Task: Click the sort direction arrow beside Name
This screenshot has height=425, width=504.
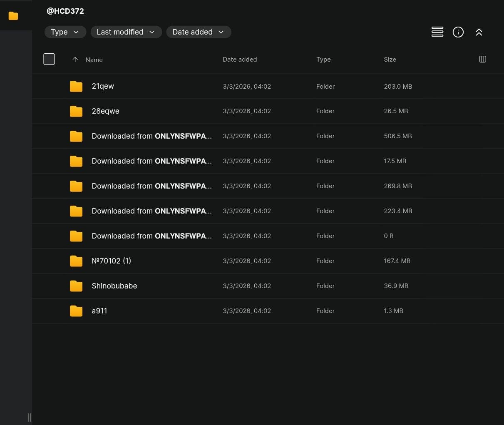Action: (x=75, y=60)
